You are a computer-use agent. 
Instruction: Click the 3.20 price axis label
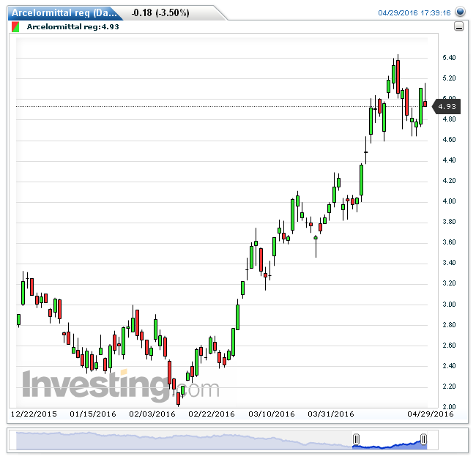coord(449,283)
